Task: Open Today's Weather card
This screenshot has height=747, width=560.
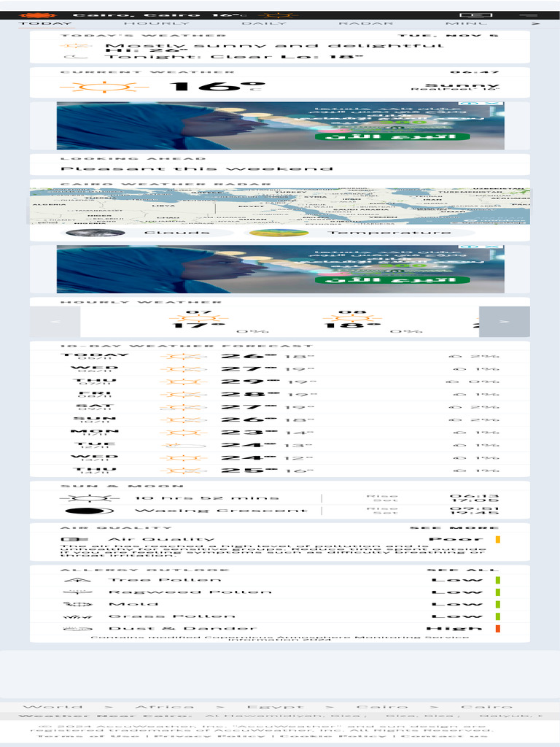Action: click(279, 47)
